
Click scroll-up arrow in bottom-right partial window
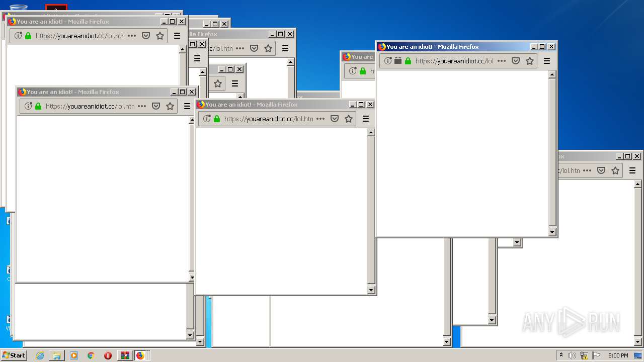click(x=637, y=185)
